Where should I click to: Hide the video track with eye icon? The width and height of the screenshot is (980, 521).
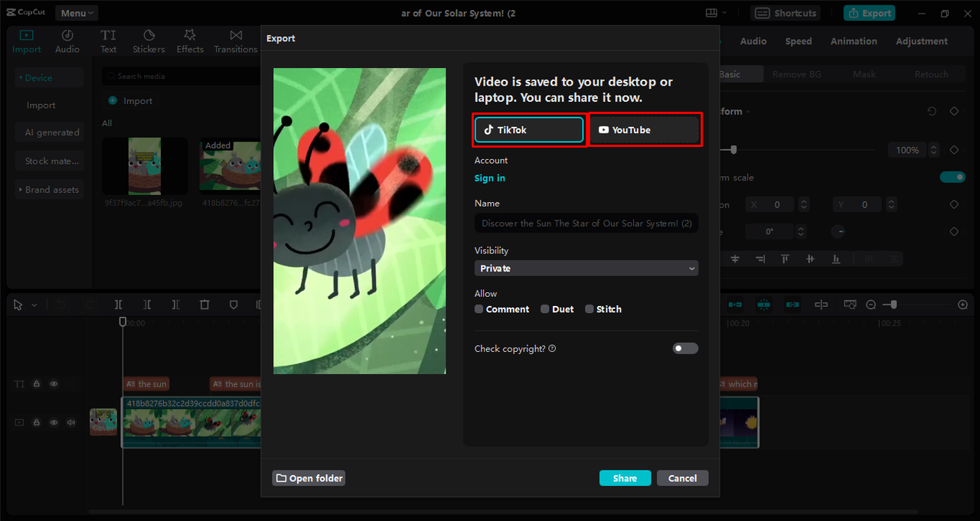pyautogui.click(x=54, y=422)
